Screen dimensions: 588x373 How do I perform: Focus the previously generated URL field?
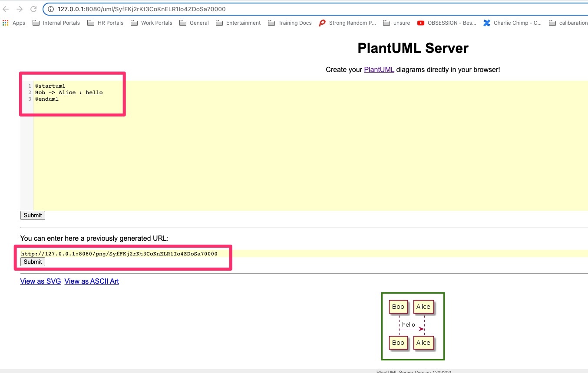pyautogui.click(x=304, y=254)
